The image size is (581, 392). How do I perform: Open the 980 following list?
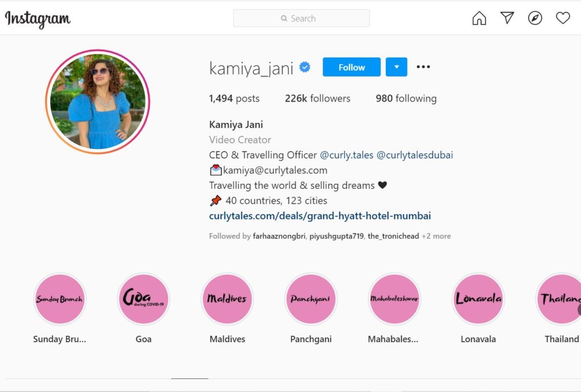coord(406,99)
